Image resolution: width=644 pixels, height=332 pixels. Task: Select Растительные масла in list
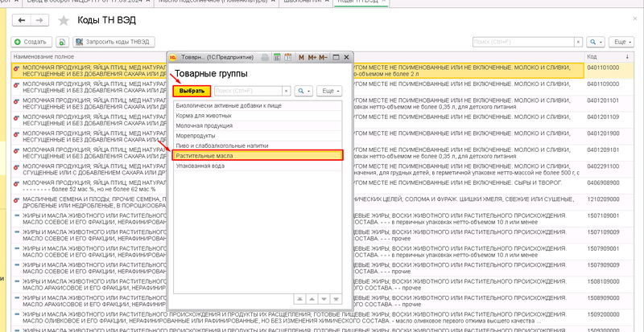(x=258, y=155)
